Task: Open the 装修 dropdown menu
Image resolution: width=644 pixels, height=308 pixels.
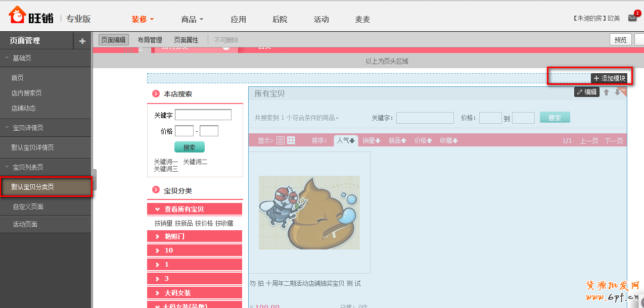Action: pyautogui.click(x=142, y=19)
